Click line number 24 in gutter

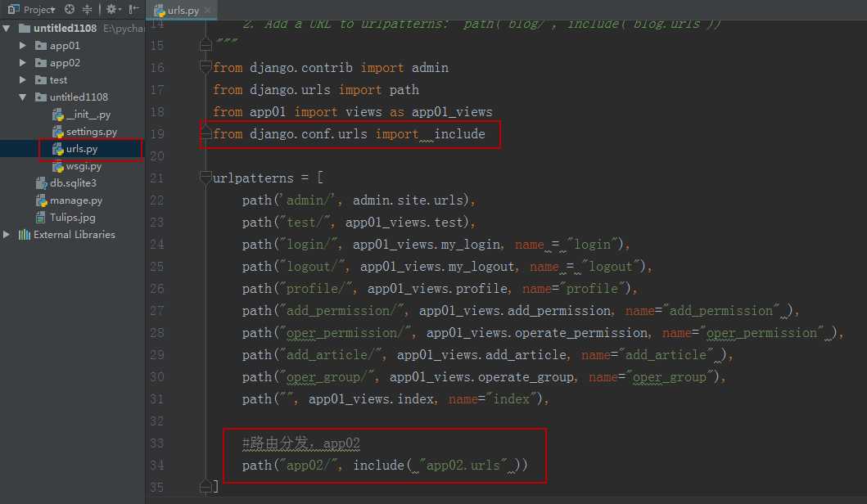[157, 245]
